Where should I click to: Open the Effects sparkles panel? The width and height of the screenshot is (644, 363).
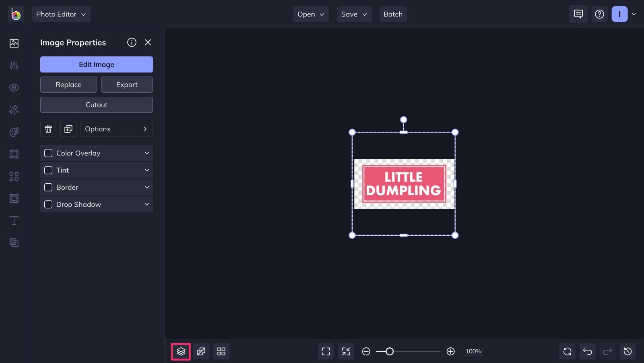[14, 110]
